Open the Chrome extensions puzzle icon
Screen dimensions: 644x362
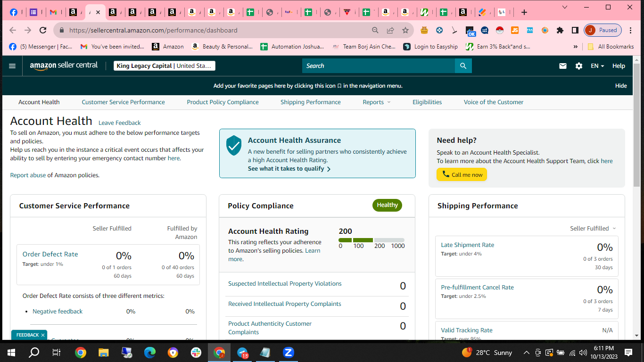560,30
